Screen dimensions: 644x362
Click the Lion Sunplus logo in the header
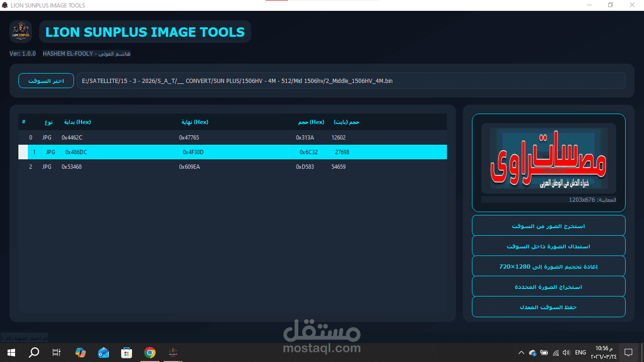[21, 32]
